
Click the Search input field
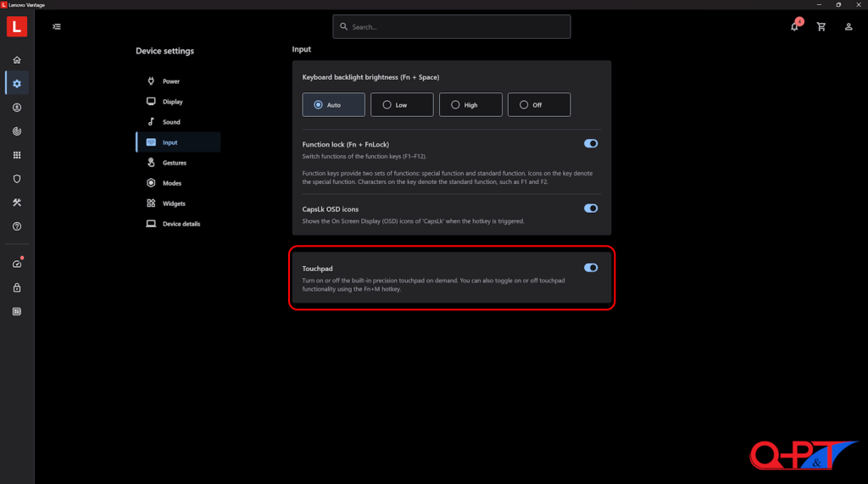tap(451, 27)
